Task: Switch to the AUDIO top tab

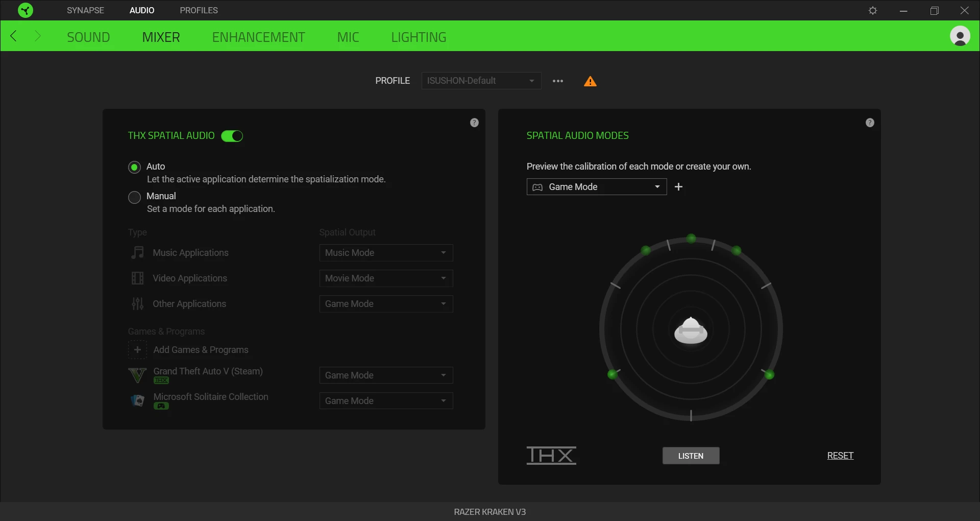Action: click(x=142, y=10)
